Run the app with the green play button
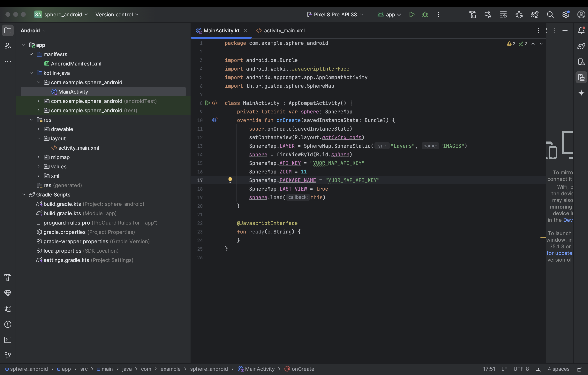588x375 pixels. coord(412,14)
